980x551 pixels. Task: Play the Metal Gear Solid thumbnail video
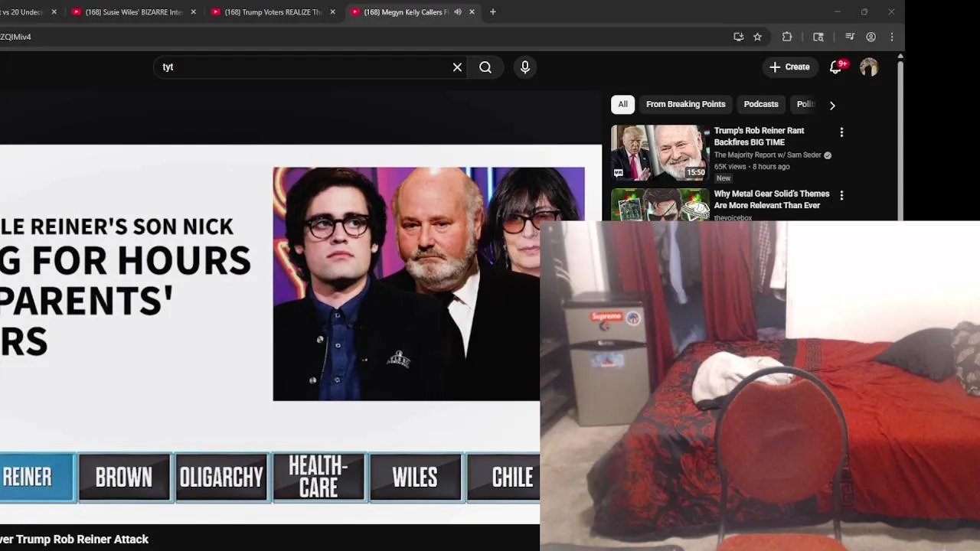[660, 204]
